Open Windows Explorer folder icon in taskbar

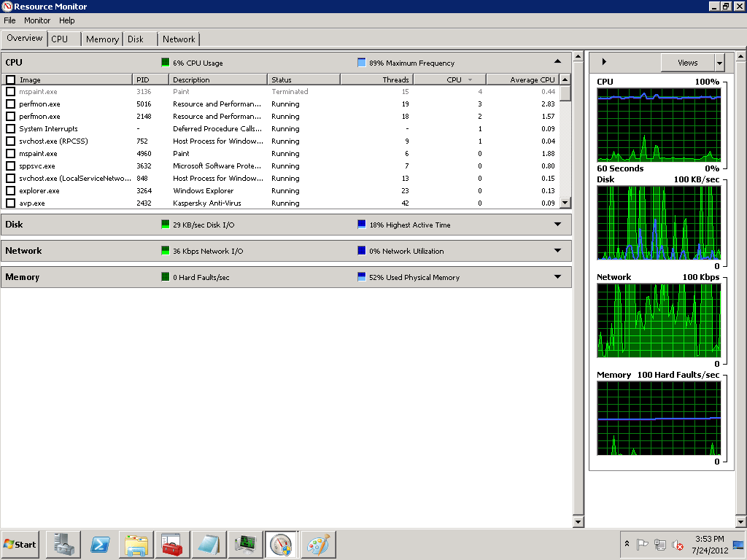(x=136, y=544)
